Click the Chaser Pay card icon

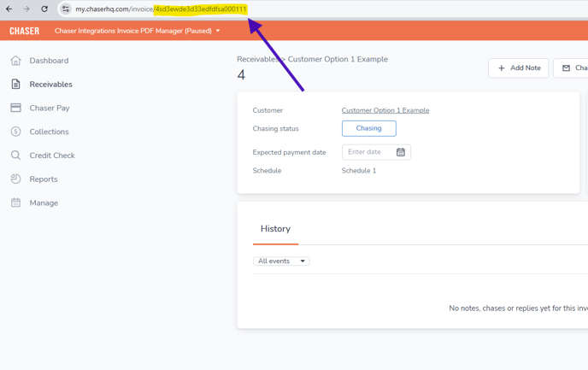tap(15, 108)
